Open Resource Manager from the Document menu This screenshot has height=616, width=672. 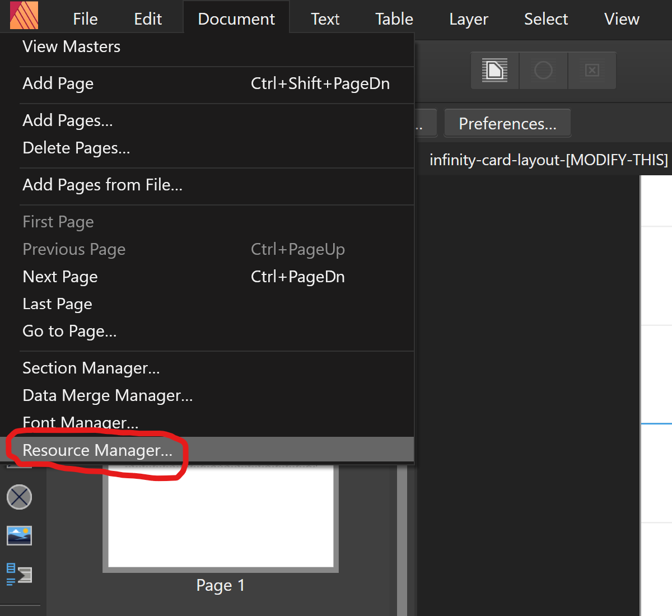pos(97,450)
